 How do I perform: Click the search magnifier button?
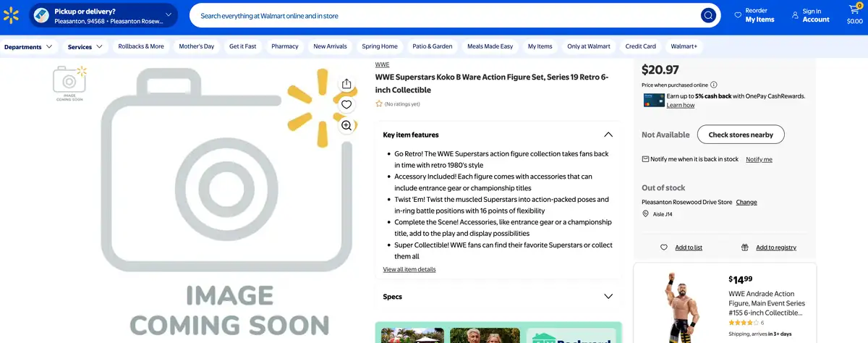pos(707,15)
